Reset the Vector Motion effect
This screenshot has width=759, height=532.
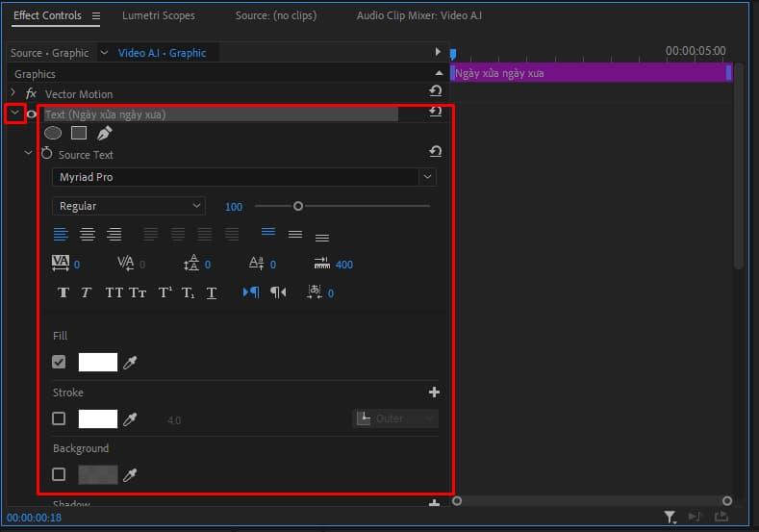click(435, 91)
